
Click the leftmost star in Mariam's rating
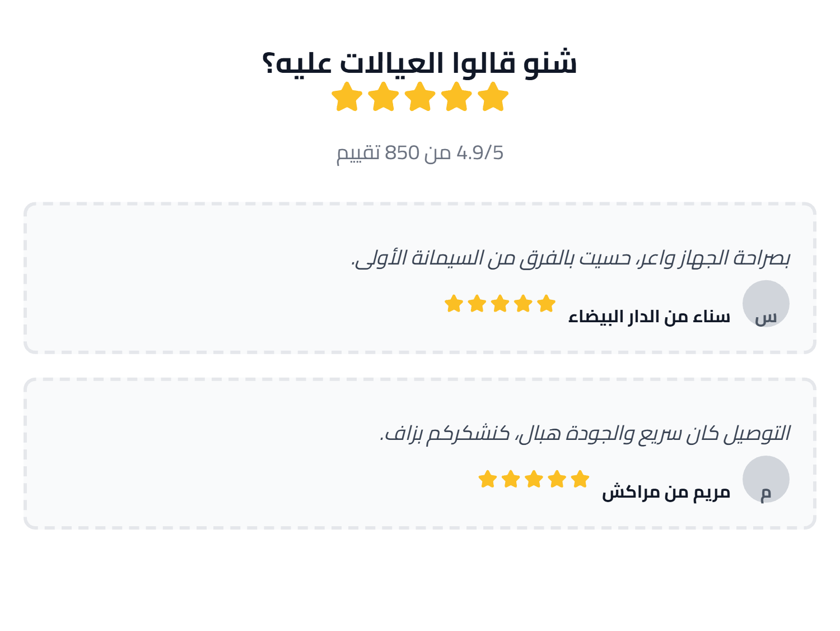tap(488, 479)
